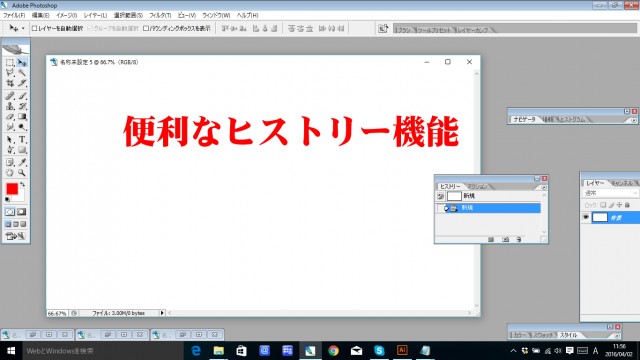This screenshot has width=640, height=360.
Task: Toggle lock all padlock in Layers panel
Action: tap(627, 205)
